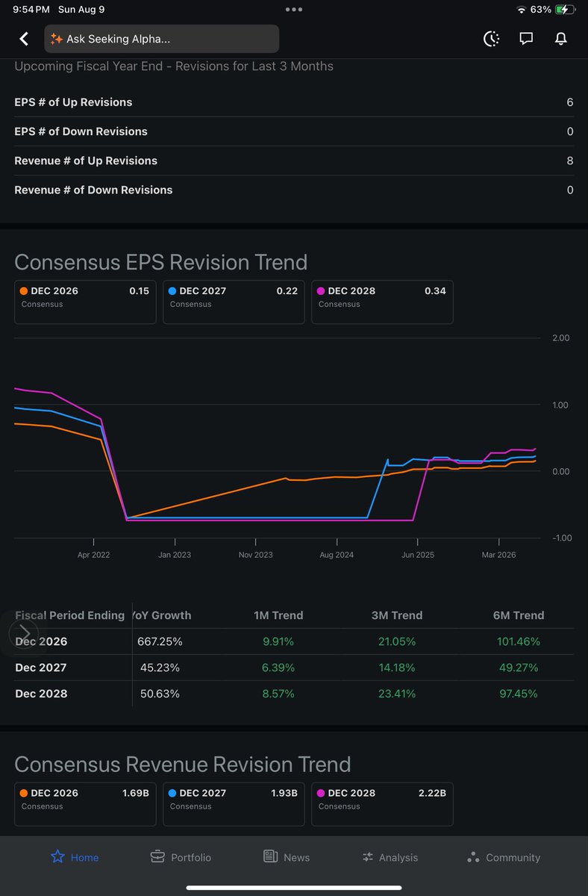588x896 pixels.
Task: Tap the magenta DEC 2028 EPS color dot
Action: (322, 291)
